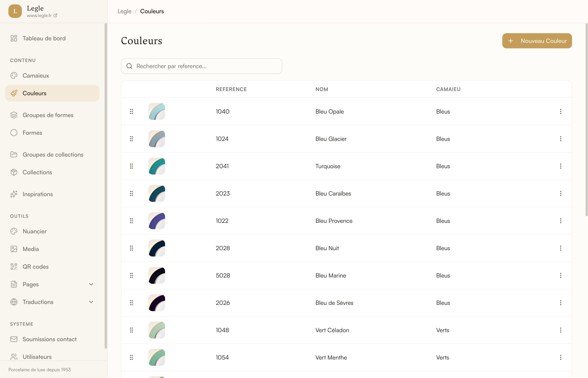Image resolution: width=588 pixels, height=378 pixels.
Task: Click drag handle for Vert Céladon
Action: coord(131,330)
